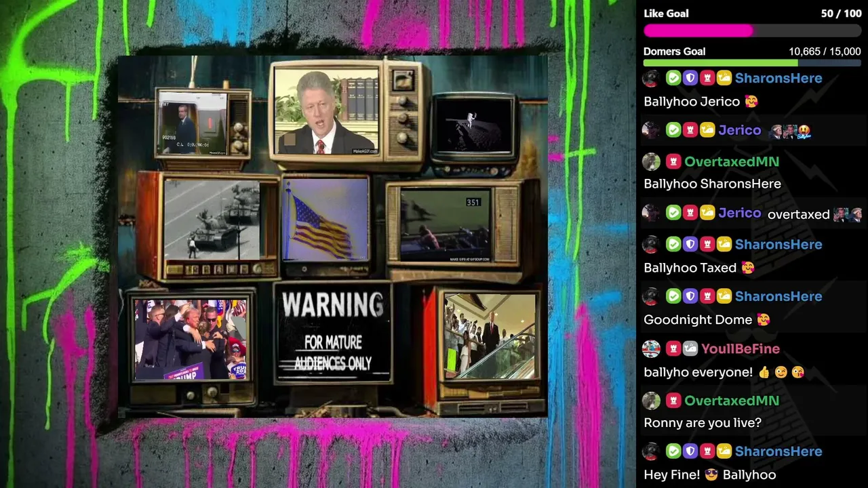Viewport: 868px width, 488px height.
Task: Open the YoullBeFine username
Action: [x=741, y=348]
